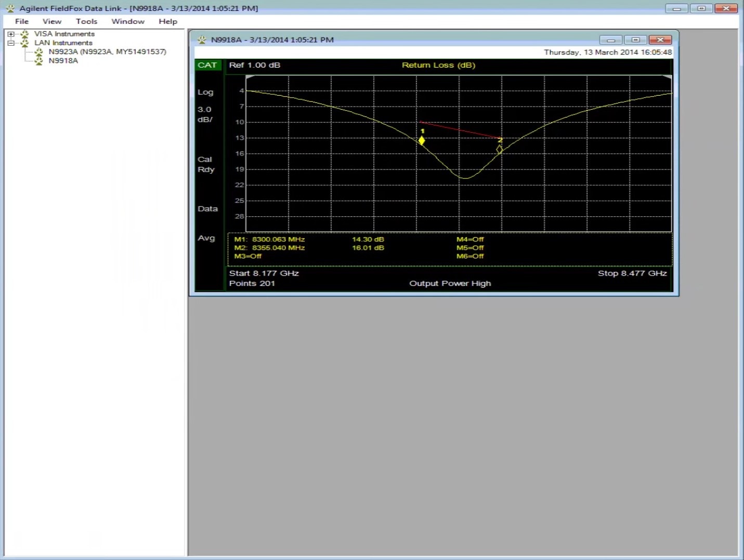Maximize the N9918A trace child window

tap(635, 40)
